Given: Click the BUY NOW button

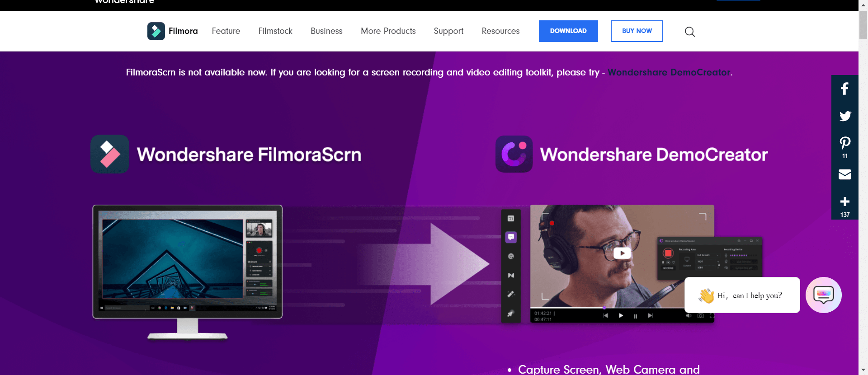Looking at the screenshot, I should pos(637,31).
